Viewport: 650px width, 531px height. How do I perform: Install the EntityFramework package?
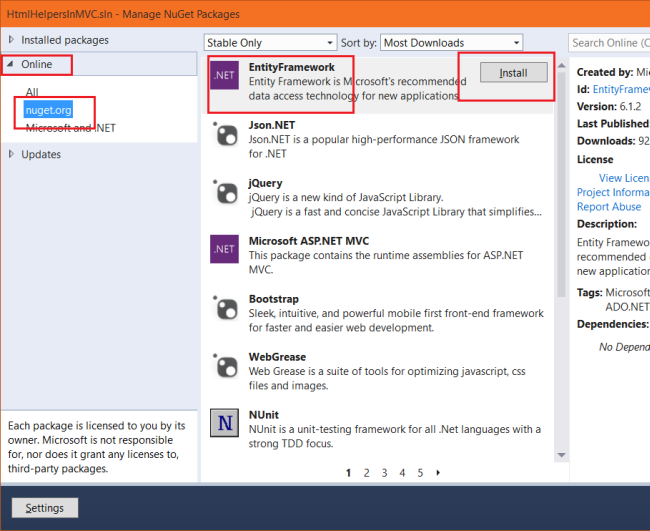[514, 73]
